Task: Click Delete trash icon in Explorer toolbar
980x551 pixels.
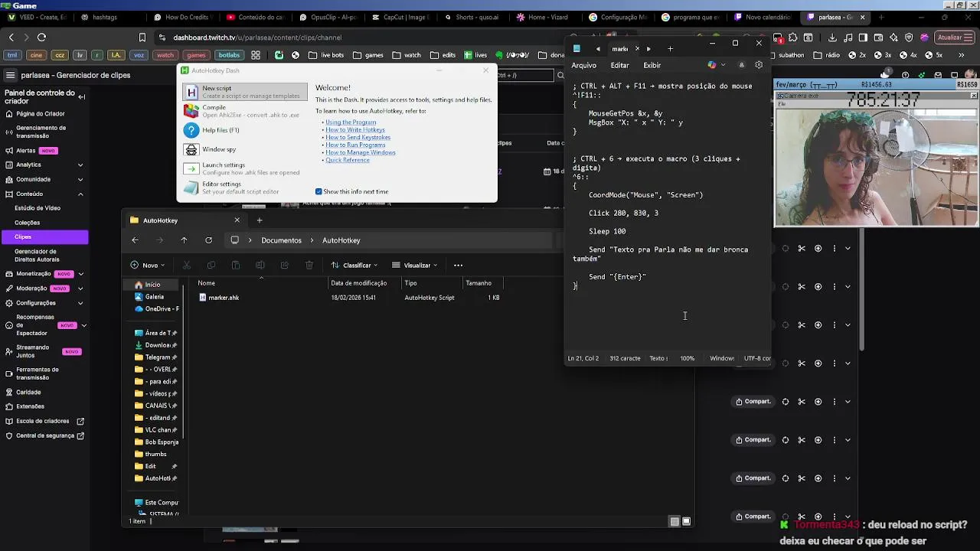Action: 309,266
